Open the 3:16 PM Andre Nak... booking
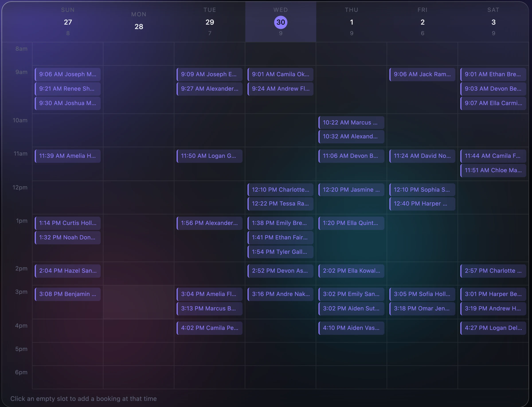Viewport: 532px width, 407px height. [280, 294]
